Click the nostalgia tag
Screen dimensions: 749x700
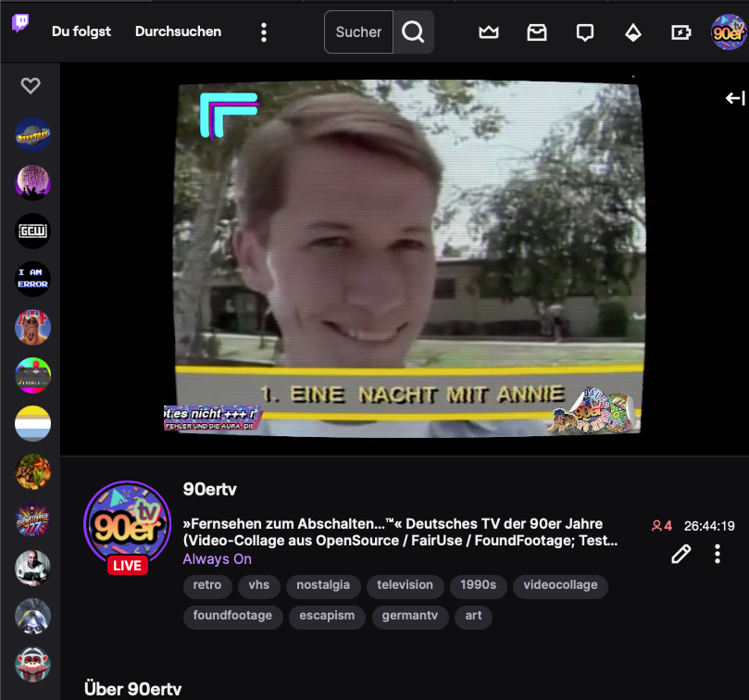[323, 585]
